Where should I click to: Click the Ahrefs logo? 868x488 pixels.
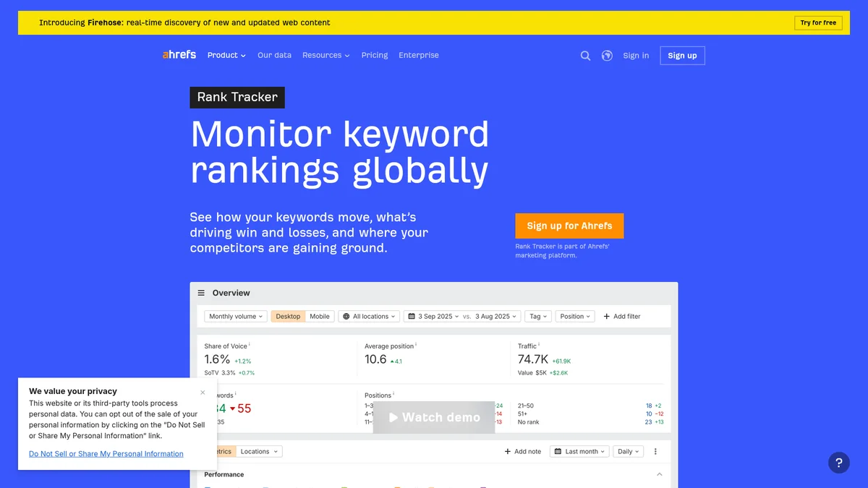pyautogui.click(x=179, y=54)
